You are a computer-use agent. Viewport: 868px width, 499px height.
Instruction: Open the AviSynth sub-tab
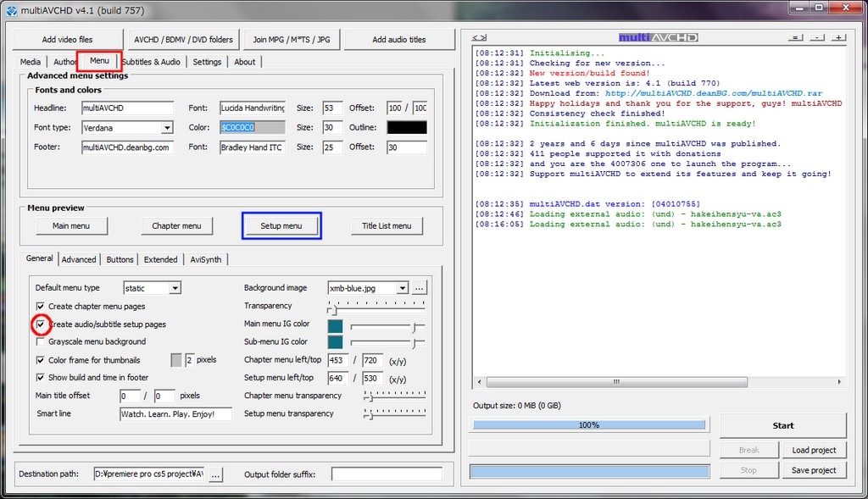click(x=206, y=259)
